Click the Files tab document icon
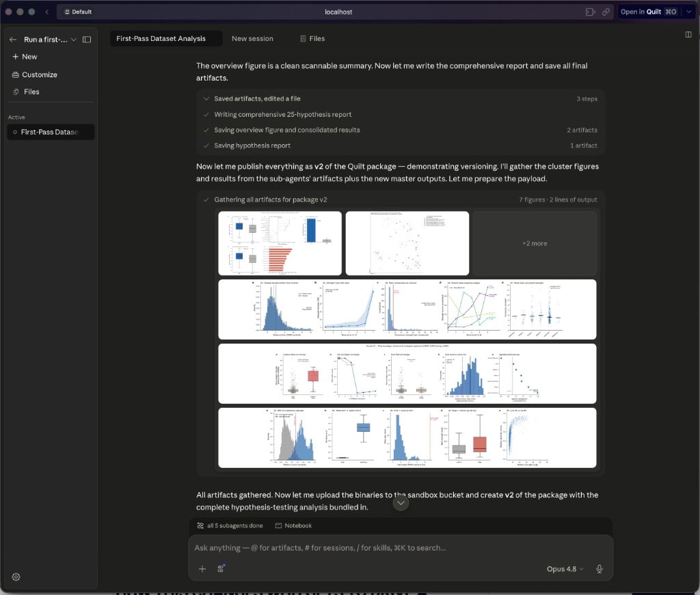 pos(303,38)
